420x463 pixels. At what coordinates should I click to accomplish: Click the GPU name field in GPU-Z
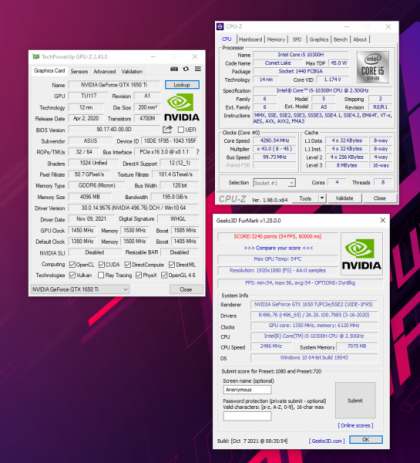coord(114,85)
